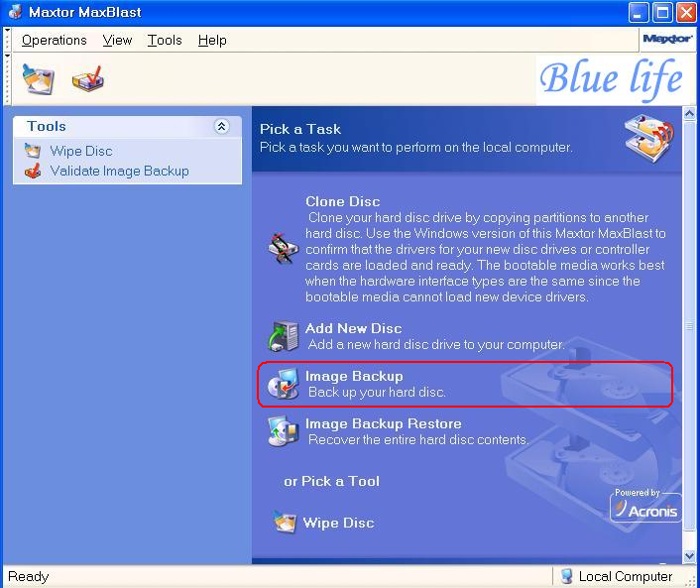Click the Clone Disc task icon

(x=283, y=248)
